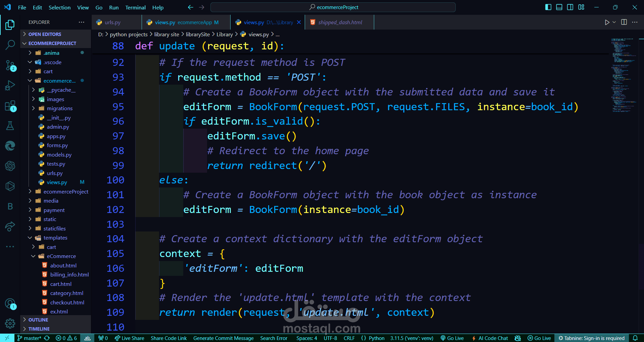Open the Selection menu

[x=59, y=7]
